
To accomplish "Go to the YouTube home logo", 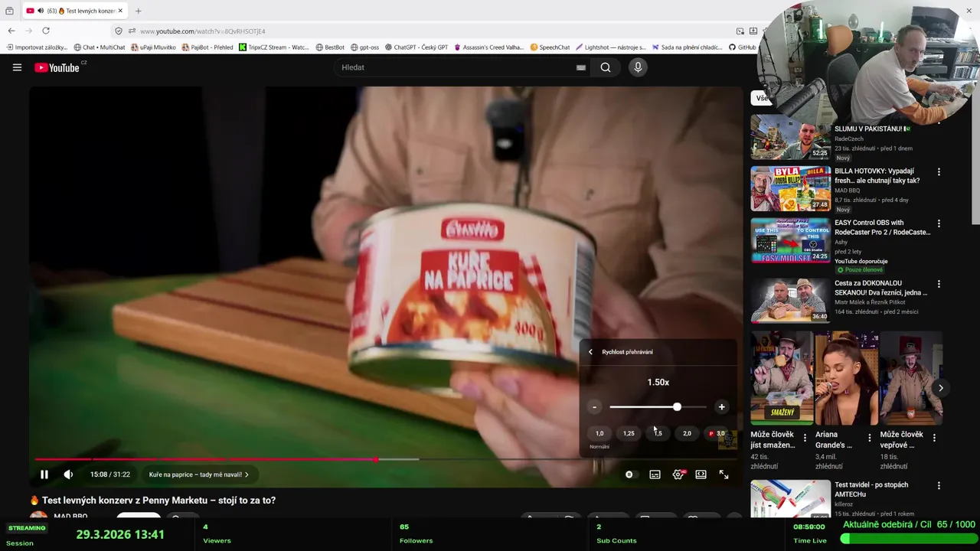I will 57,67.
